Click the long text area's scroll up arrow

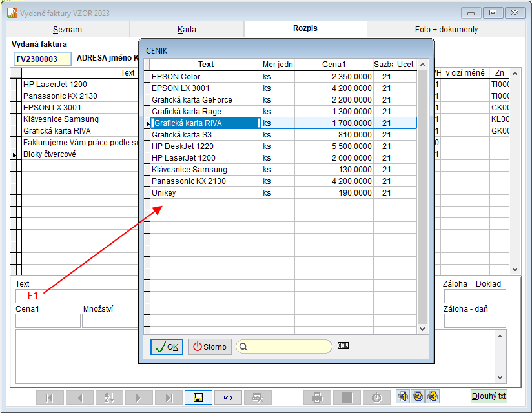click(500, 336)
